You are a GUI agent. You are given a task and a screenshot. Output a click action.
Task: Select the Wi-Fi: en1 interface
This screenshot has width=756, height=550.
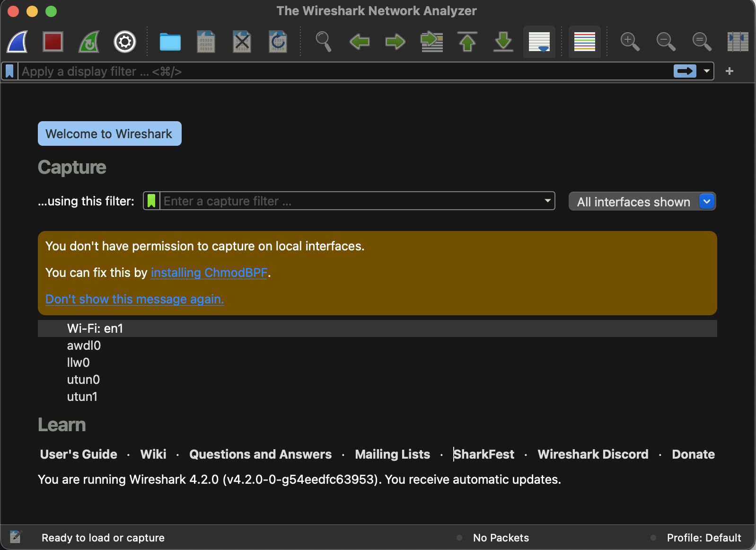tap(378, 328)
